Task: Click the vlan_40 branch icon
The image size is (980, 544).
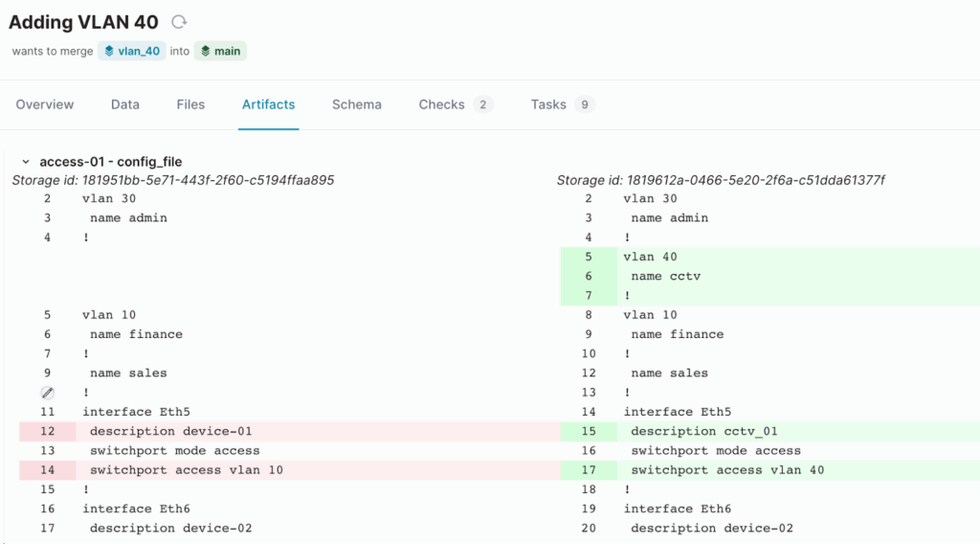Action: pyautogui.click(x=109, y=52)
